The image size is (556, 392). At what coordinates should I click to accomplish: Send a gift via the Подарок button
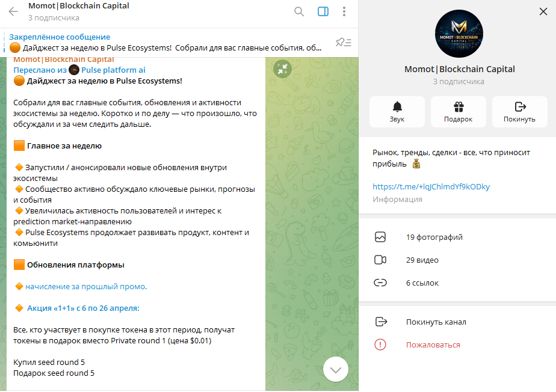tap(459, 112)
